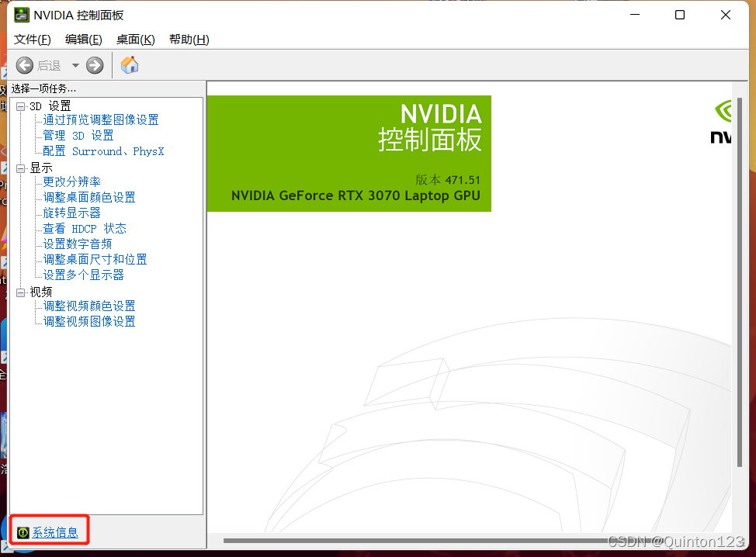Open the back history dropdown arrow
Screen dimensions: 756x557
click(x=75, y=65)
